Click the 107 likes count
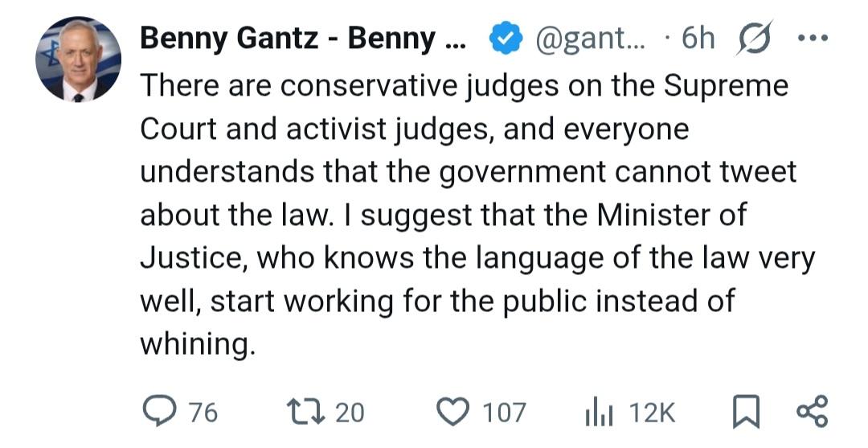868x448 pixels. click(x=504, y=413)
